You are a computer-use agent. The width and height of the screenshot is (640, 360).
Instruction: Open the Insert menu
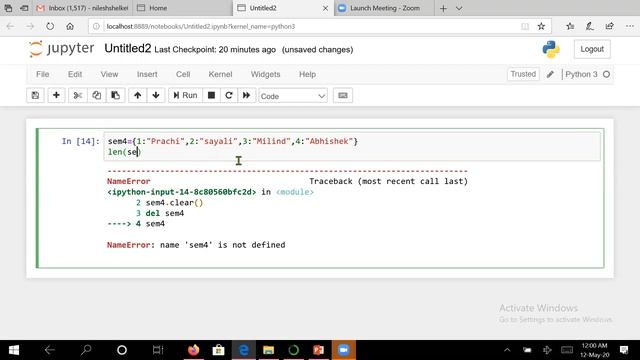click(147, 74)
